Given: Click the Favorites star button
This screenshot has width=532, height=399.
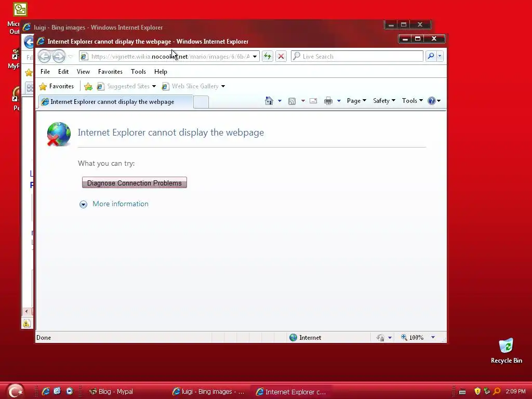Looking at the screenshot, I should click(x=56, y=86).
